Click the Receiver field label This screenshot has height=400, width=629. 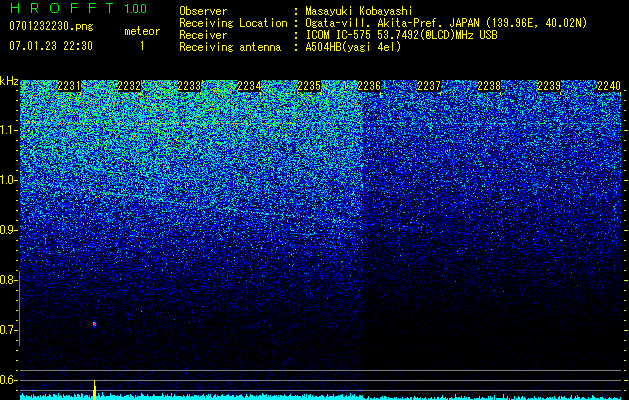click(203, 35)
